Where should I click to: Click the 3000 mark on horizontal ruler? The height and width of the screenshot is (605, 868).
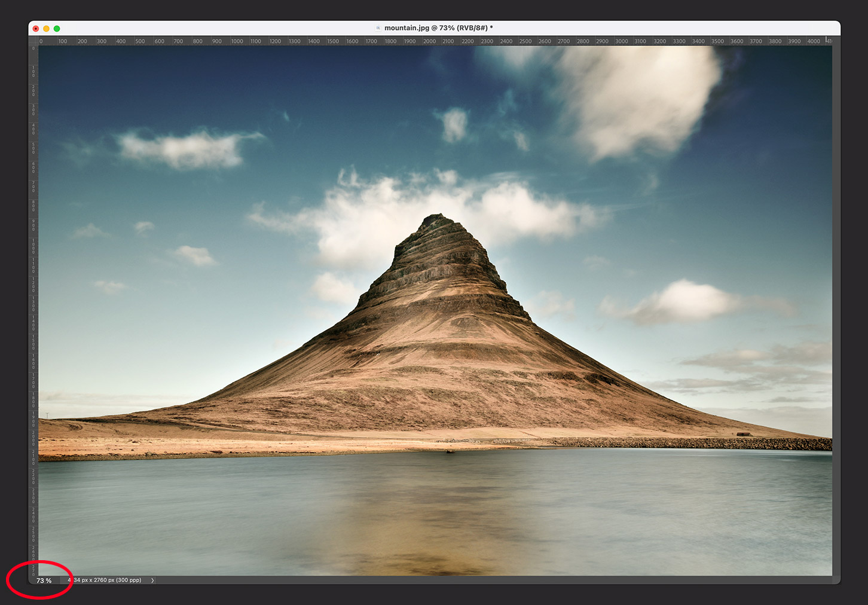pyautogui.click(x=621, y=41)
